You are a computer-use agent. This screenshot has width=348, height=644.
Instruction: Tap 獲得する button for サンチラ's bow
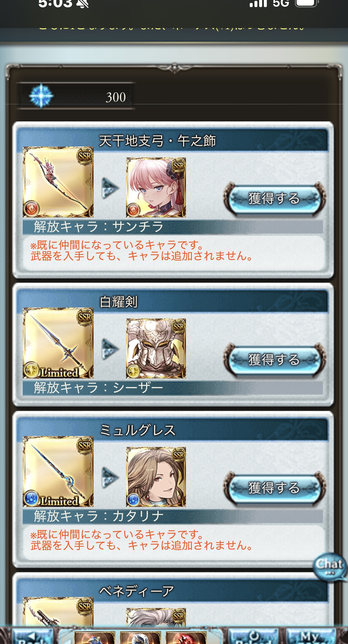pos(275,199)
